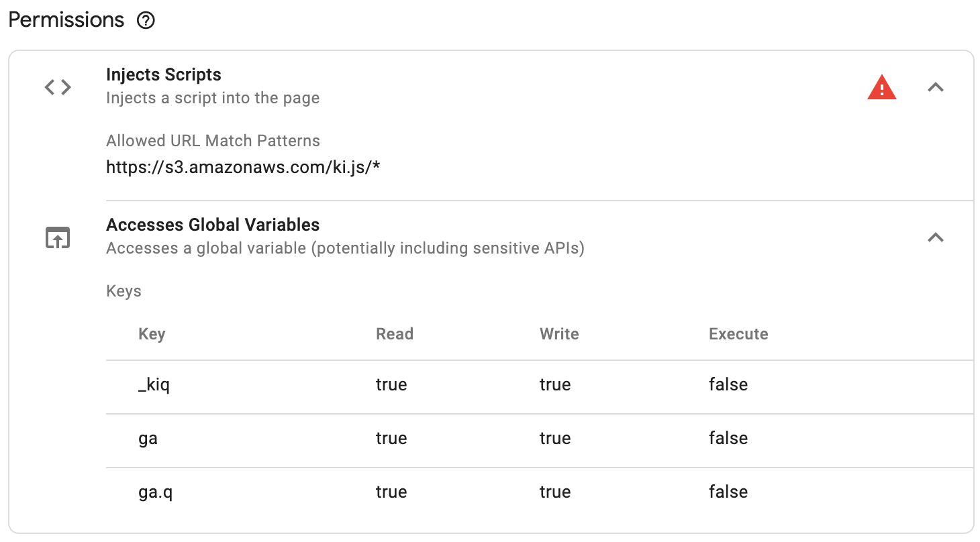Click the Accesses Global Variables heading
This screenshot has width=980, height=542.
tap(213, 225)
